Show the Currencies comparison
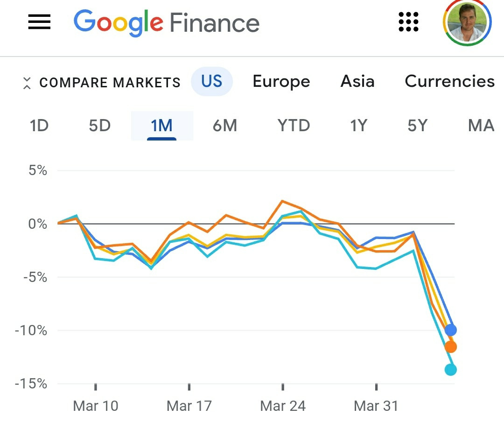This screenshot has width=504, height=437. tap(450, 81)
